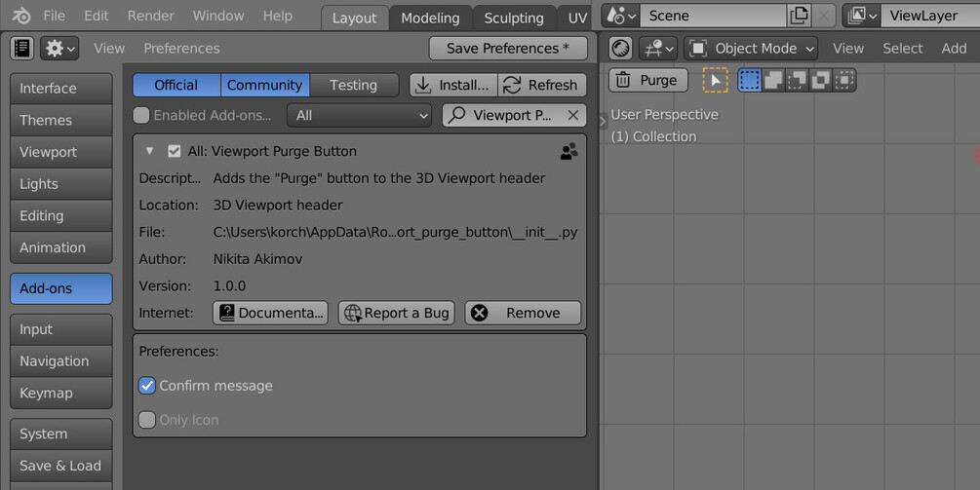Choose invert selection mode icon

tap(821, 80)
